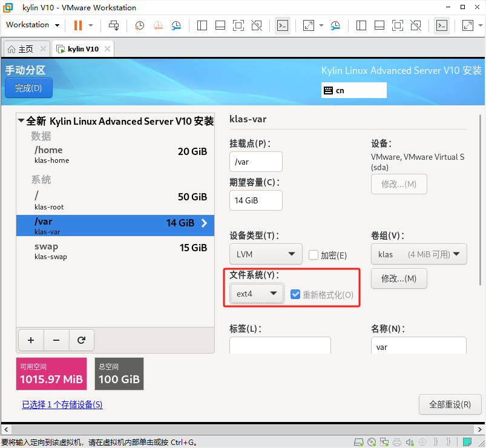Toggle the 重新格式化(O) checkbox

click(x=295, y=294)
